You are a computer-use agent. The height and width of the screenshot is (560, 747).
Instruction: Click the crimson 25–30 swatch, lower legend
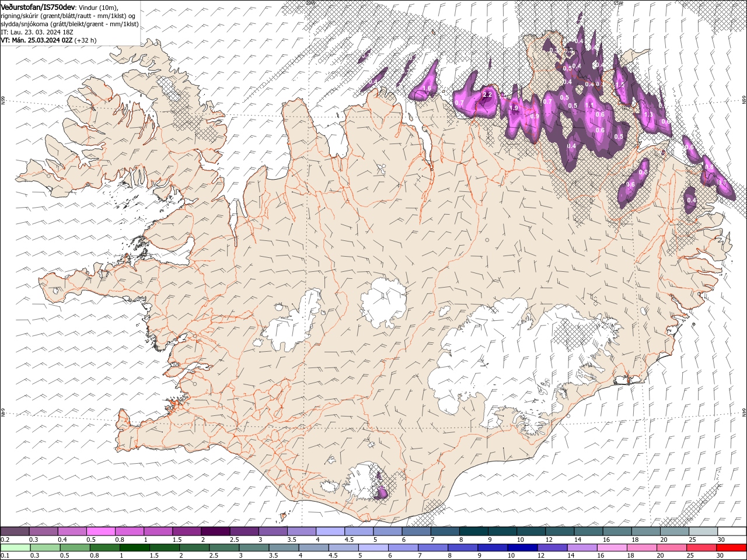tap(701, 548)
